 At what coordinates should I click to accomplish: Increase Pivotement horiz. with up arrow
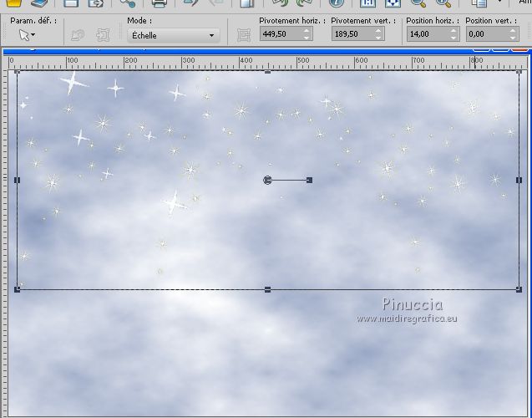coord(307,31)
